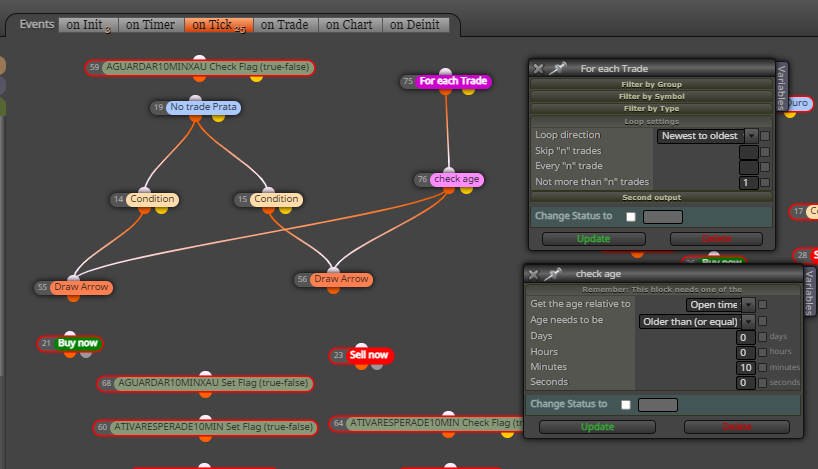Close the For each Trade panel
The width and height of the screenshot is (818, 469).
click(x=538, y=69)
